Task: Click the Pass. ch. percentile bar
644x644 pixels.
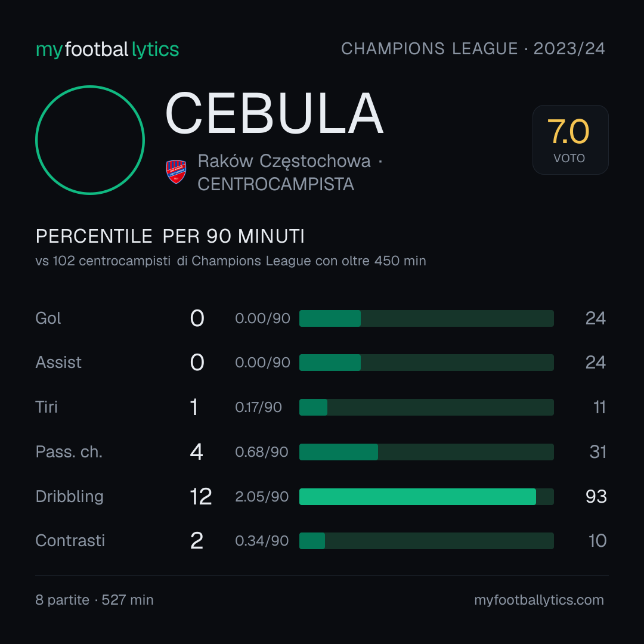Action: (426, 452)
